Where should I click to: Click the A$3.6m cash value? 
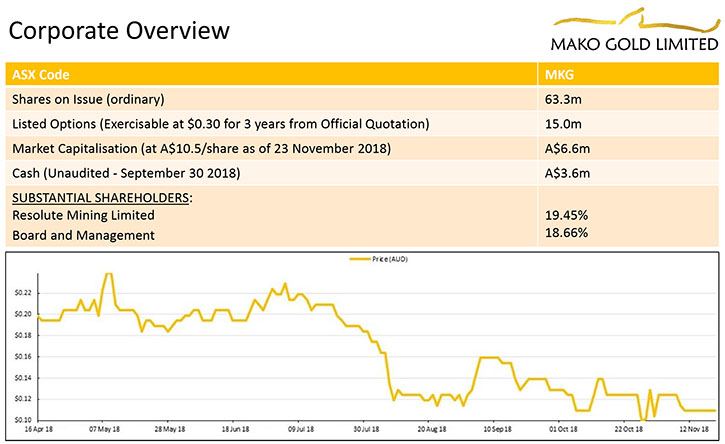click(567, 173)
